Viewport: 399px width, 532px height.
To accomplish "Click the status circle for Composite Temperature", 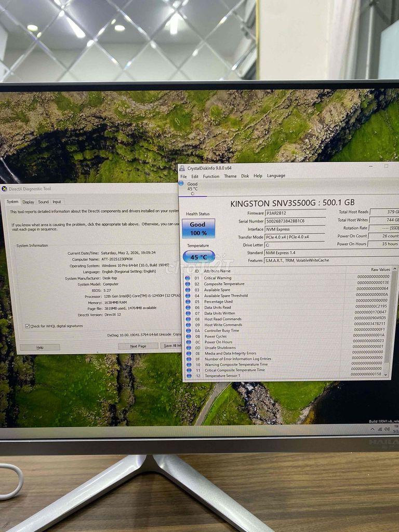I will click(187, 284).
